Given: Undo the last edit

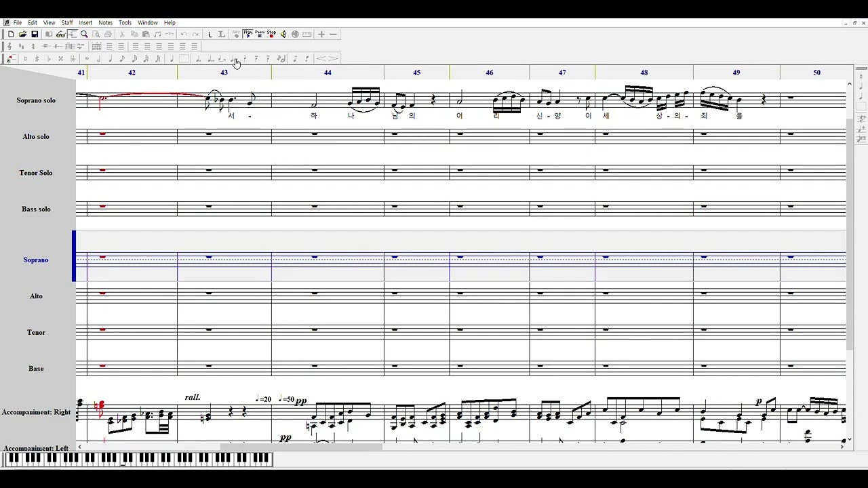Looking at the screenshot, I should coord(184,34).
